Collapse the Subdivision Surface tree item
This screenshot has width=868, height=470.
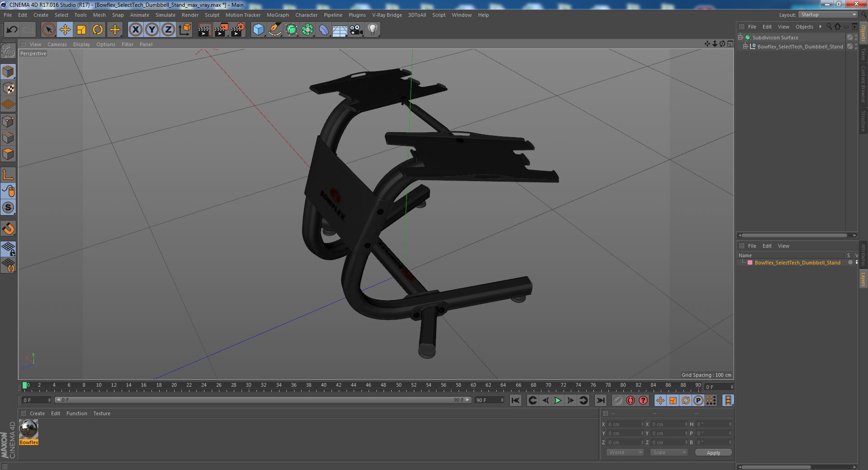(740, 38)
